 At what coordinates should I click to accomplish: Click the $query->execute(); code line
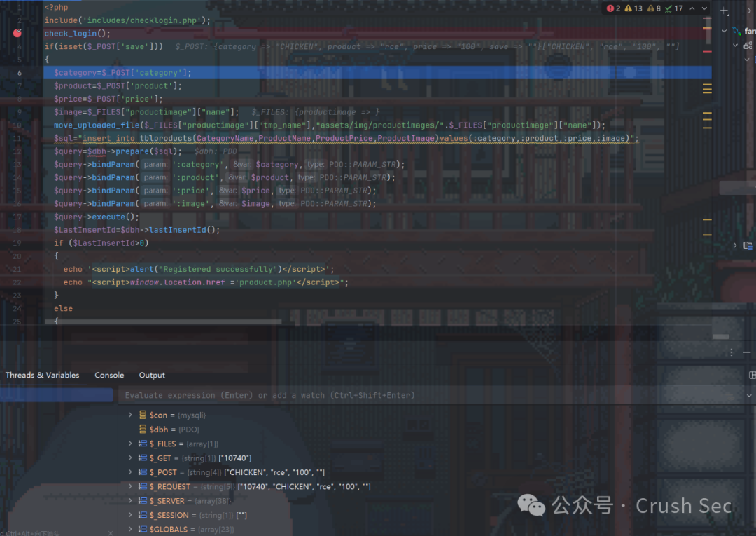click(97, 217)
